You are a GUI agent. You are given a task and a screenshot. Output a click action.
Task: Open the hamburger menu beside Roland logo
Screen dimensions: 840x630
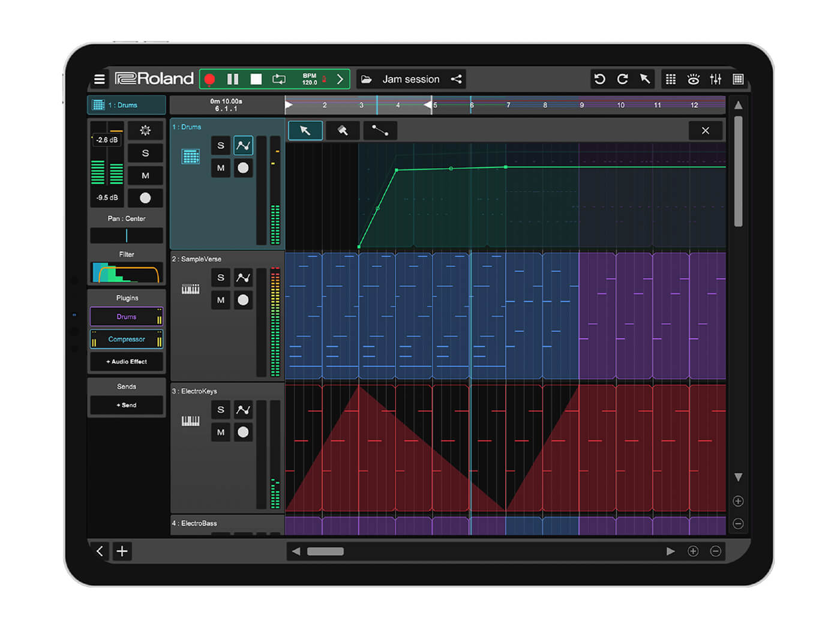(x=100, y=79)
